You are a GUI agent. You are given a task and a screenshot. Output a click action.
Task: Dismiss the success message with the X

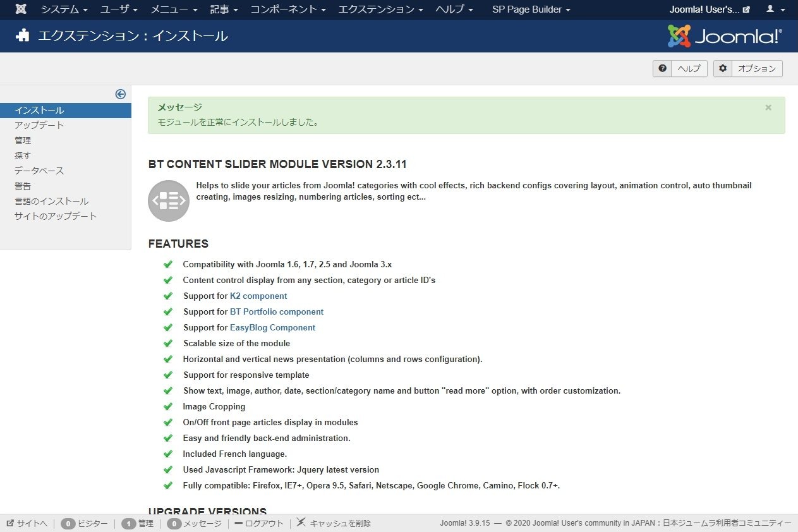(768, 108)
